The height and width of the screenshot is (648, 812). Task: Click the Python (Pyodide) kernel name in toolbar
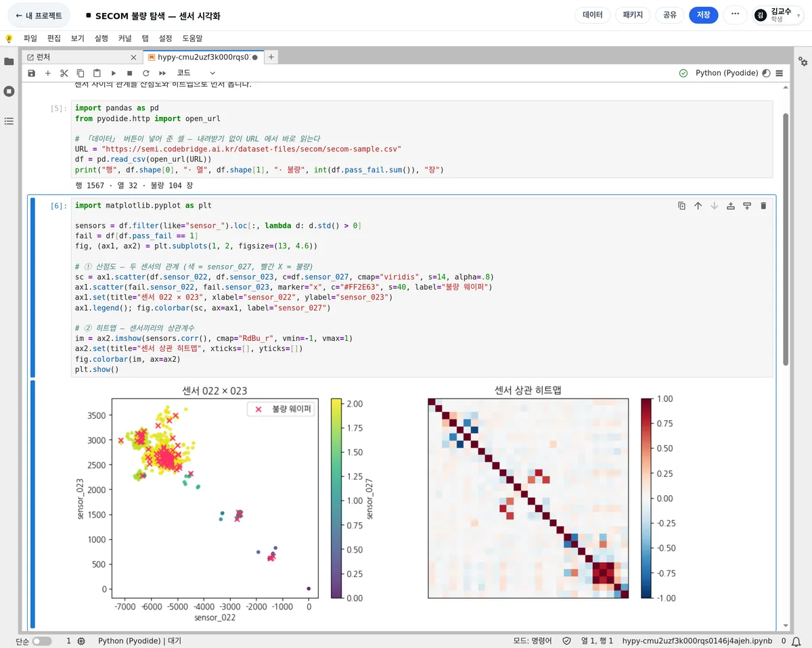(727, 73)
